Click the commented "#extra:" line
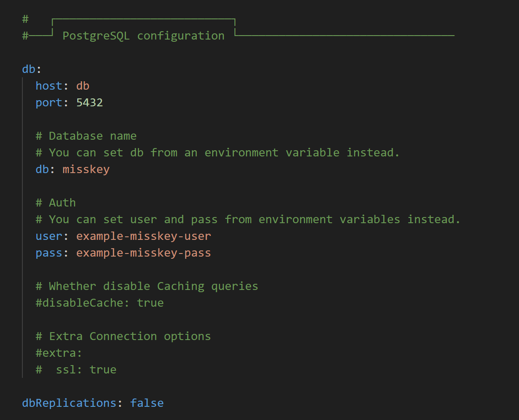Viewport: 519px width, 420px height. click(x=59, y=353)
